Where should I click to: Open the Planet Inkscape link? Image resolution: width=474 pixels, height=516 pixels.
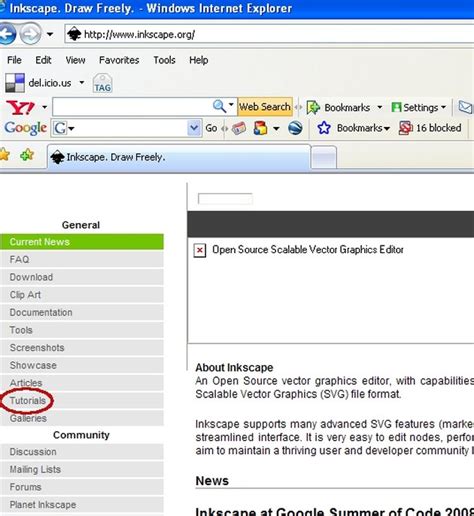[82, 505]
